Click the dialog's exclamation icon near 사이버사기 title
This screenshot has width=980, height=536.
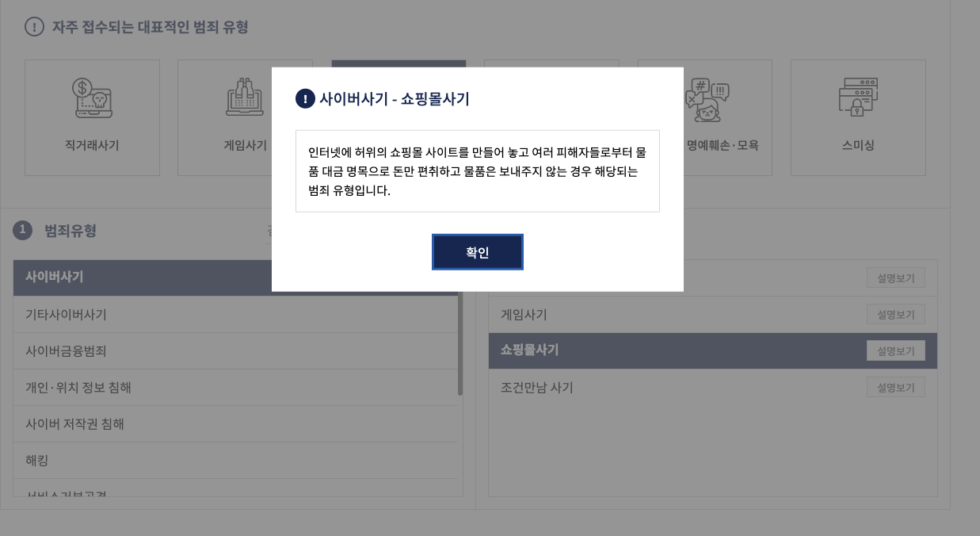pos(305,98)
